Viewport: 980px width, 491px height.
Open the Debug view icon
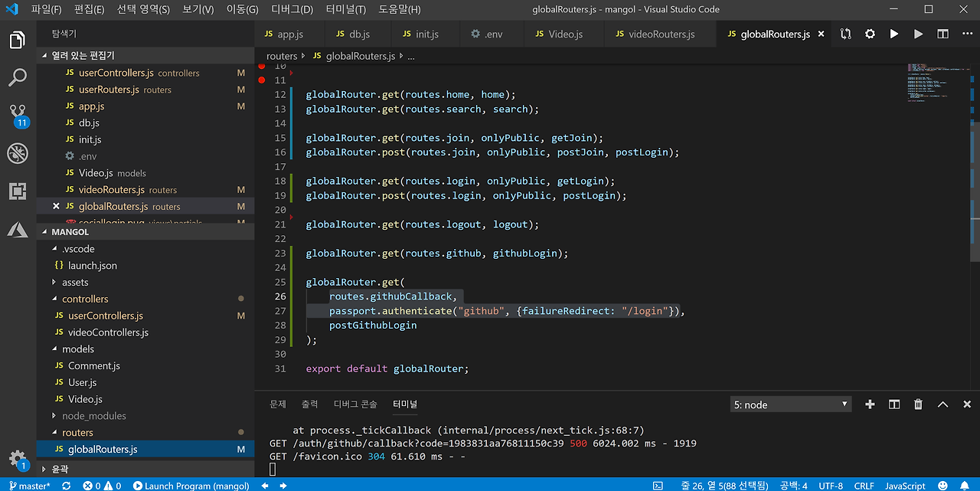click(x=18, y=153)
